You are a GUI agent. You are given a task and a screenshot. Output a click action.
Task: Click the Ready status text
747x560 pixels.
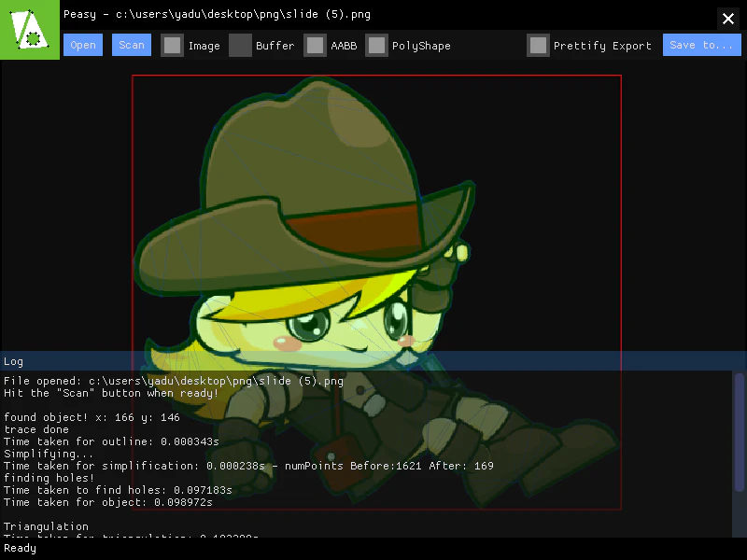20,548
